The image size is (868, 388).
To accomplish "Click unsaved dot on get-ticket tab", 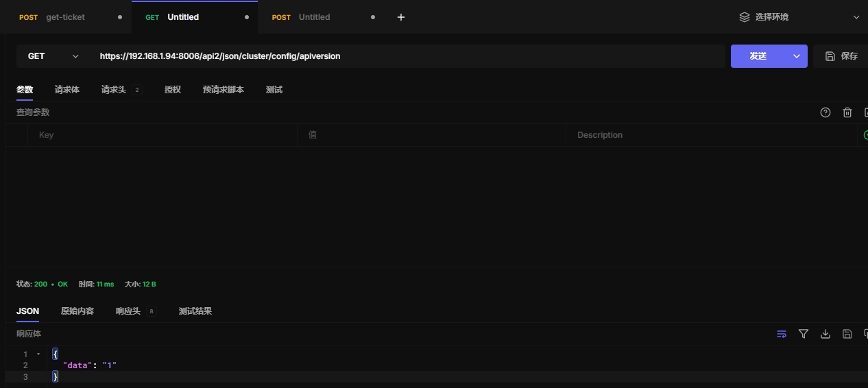I will pos(120,17).
